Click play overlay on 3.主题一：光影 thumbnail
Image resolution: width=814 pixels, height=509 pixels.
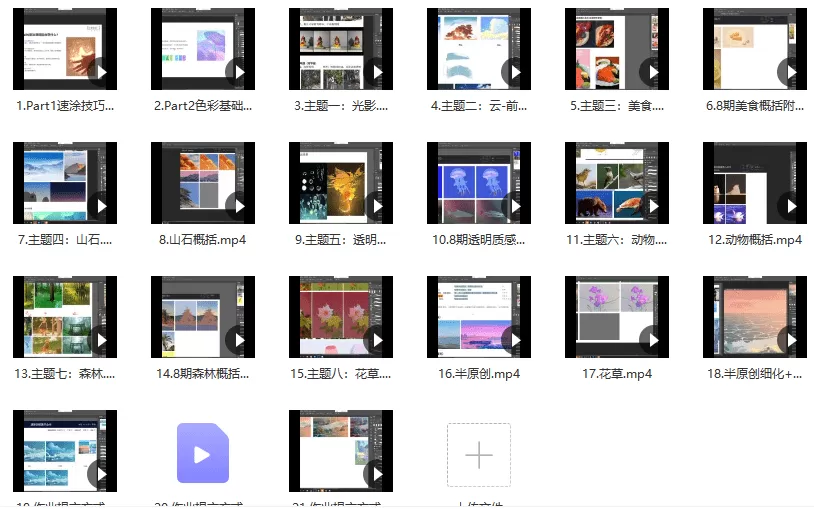(x=377, y=72)
